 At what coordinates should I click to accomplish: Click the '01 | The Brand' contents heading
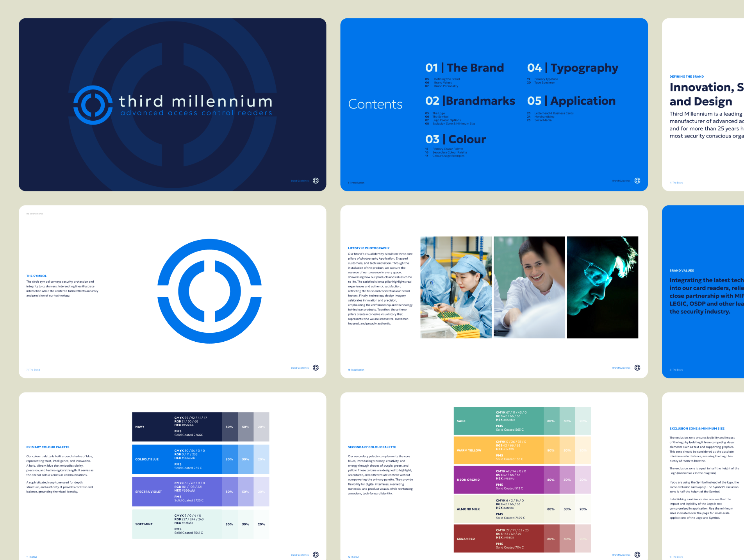tap(465, 68)
